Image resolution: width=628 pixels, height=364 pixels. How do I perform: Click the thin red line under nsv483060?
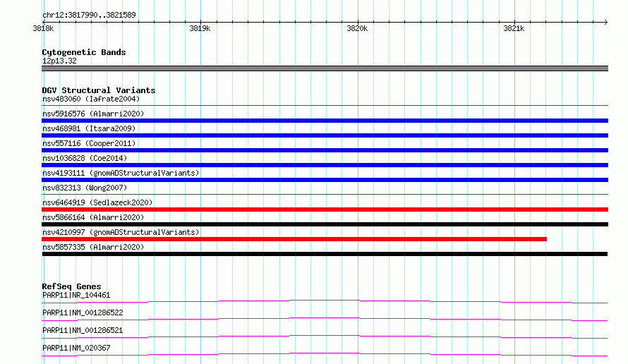click(x=325, y=106)
